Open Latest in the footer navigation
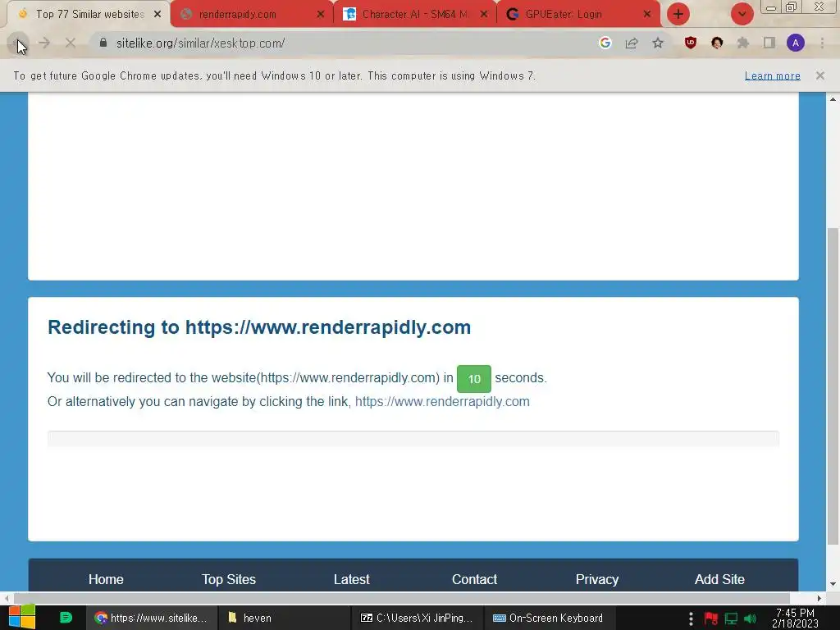The image size is (840, 630). pyautogui.click(x=351, y=579)
